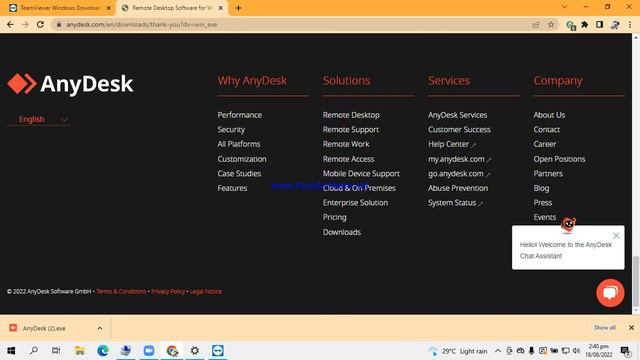Launch Microsoft Edge from taskbar

click(103, 351)
